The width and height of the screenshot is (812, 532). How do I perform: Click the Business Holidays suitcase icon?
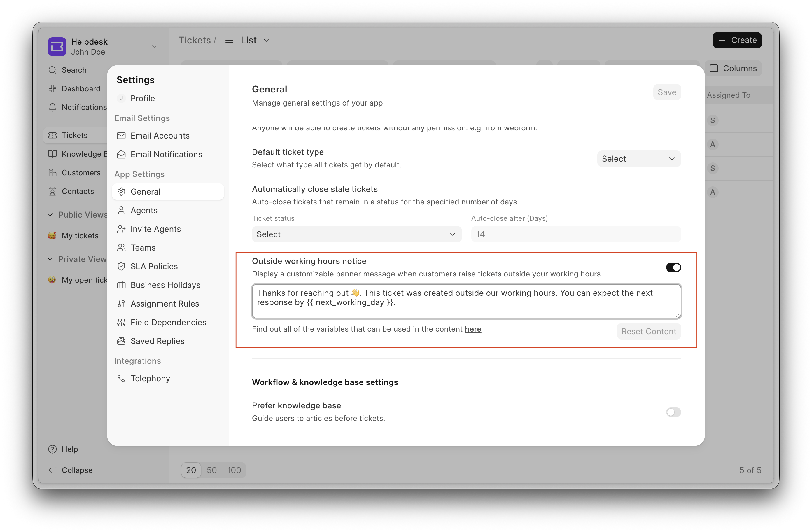click(121, 285)
